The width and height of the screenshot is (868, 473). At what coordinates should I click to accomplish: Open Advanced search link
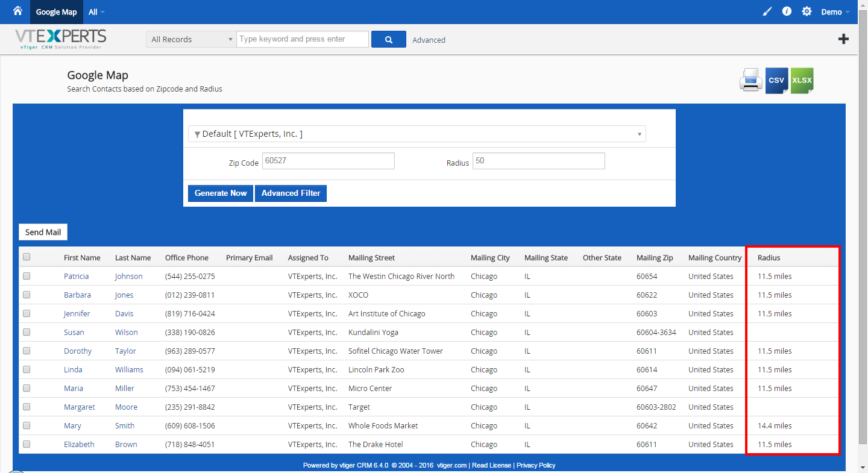pyautogui.click(x=429, y=40)
